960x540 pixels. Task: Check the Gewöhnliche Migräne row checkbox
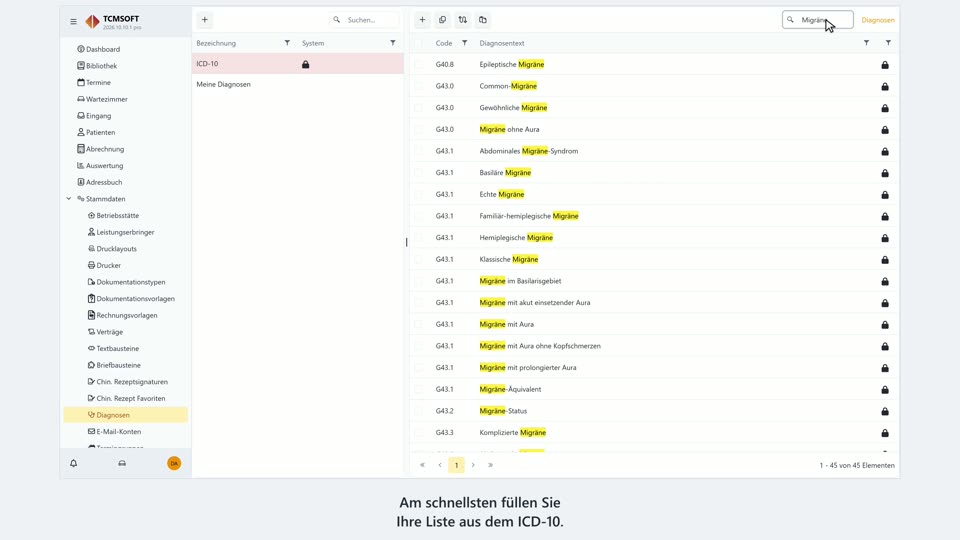pyautogui.click(x=419, y=108)
